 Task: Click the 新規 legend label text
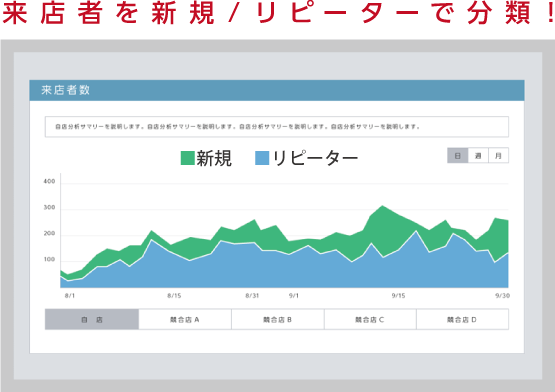point(214,158)
